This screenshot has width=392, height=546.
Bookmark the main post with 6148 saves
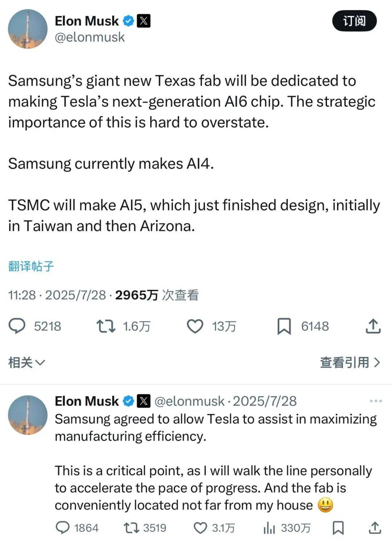point(284,326)
